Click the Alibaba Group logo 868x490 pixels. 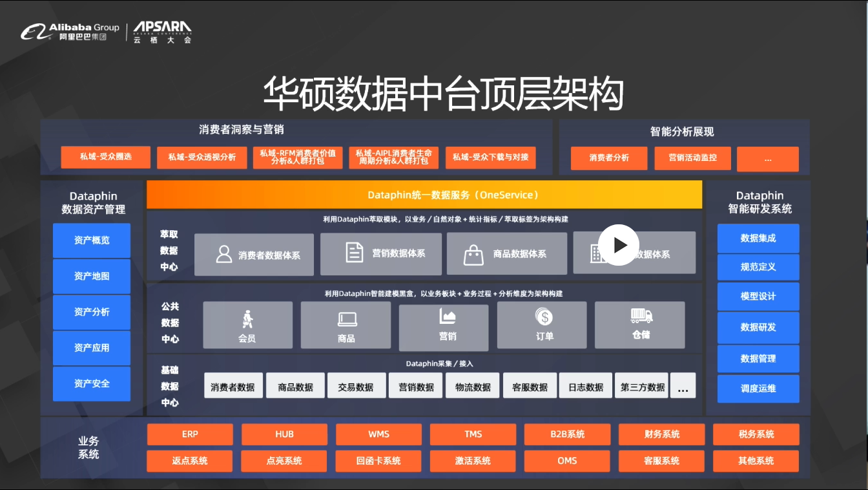pyautogui.click(x=70, y=32)
